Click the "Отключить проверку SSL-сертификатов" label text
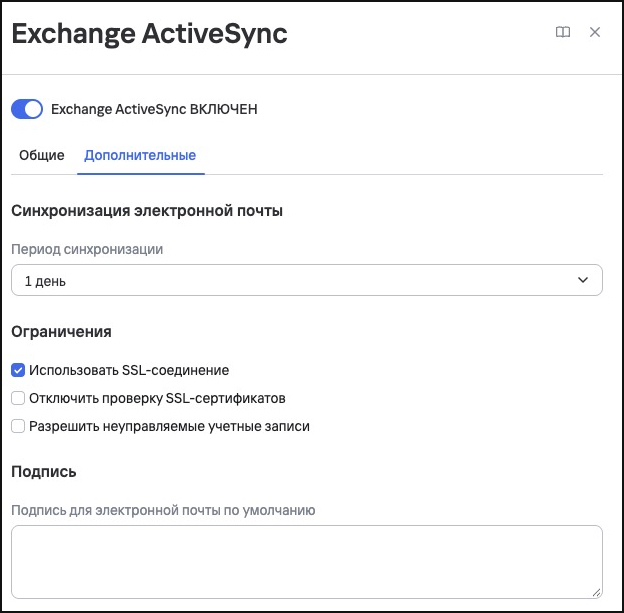Screen dimensions: 624x613 (x=157, y=398)
